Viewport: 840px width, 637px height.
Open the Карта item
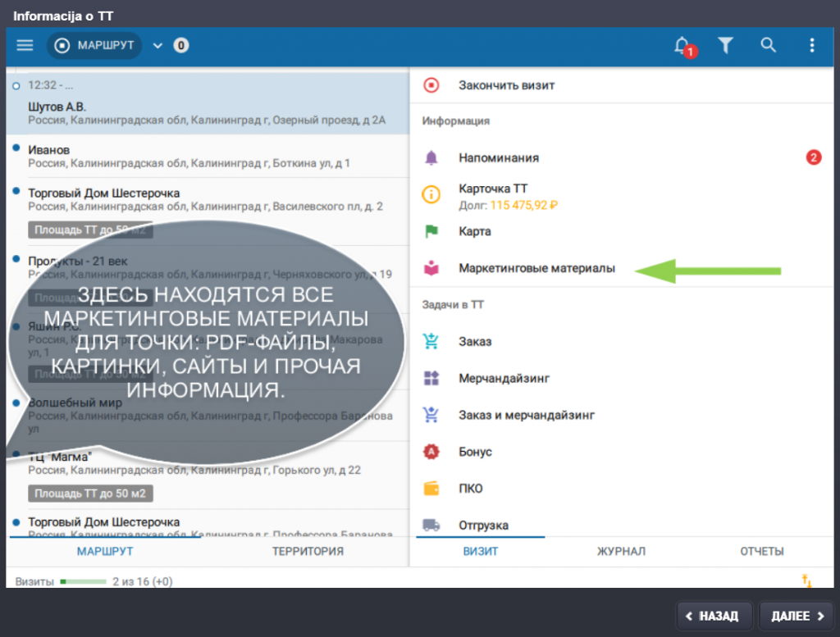622,231
